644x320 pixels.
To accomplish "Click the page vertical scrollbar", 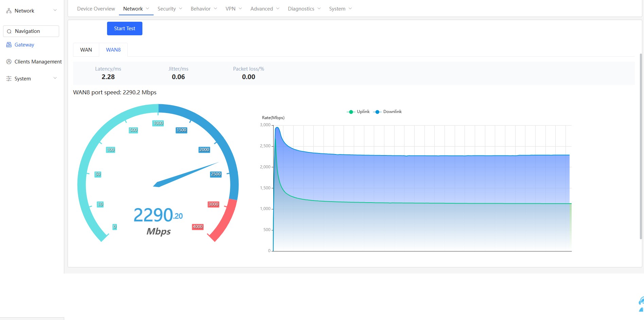I will [x=641, y=146].
